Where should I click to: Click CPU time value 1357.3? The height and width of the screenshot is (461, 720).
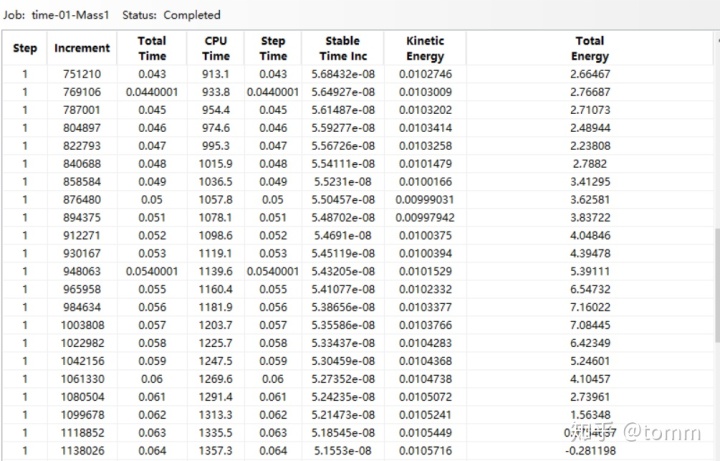click(216, 450)
